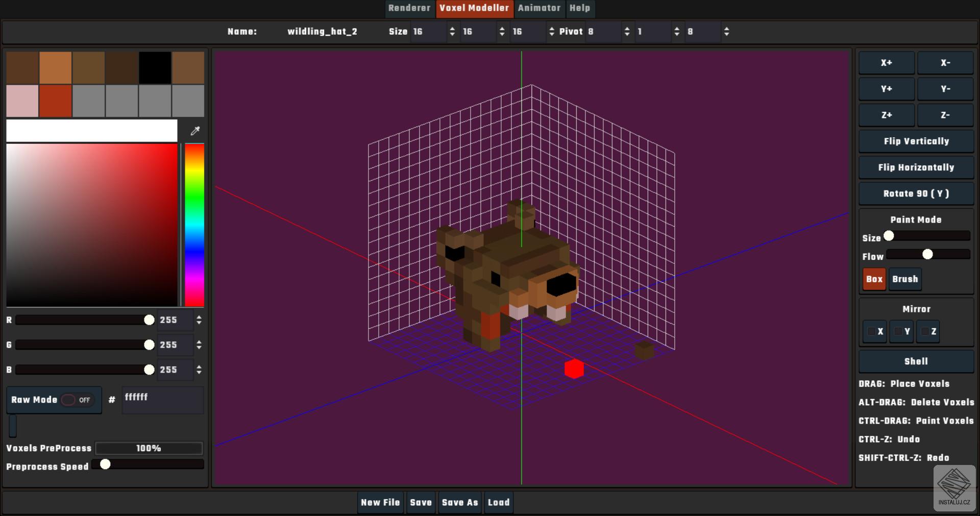Adjust the R value stepper
The height and width of the screenshot is (516, 980).
tap(199, 320)
